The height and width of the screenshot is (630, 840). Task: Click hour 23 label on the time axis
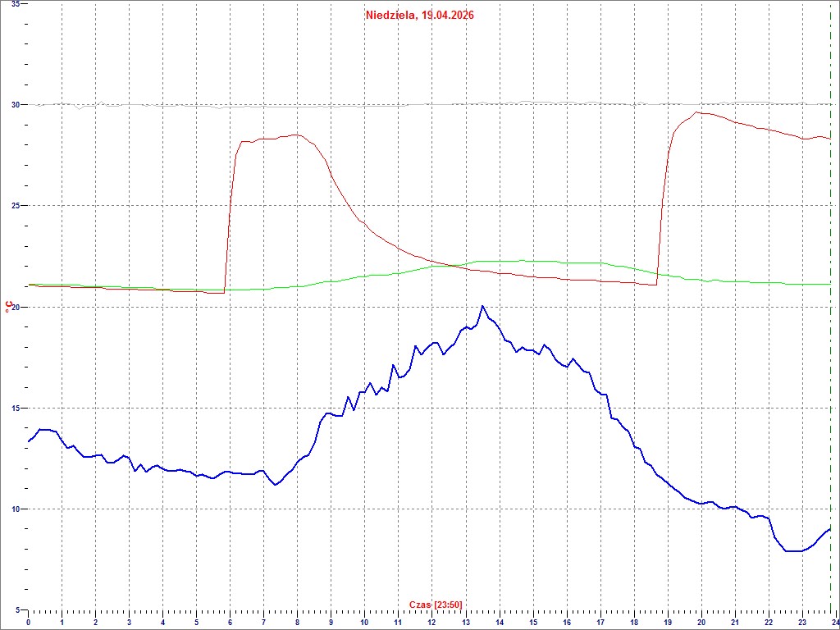[801, 623]
